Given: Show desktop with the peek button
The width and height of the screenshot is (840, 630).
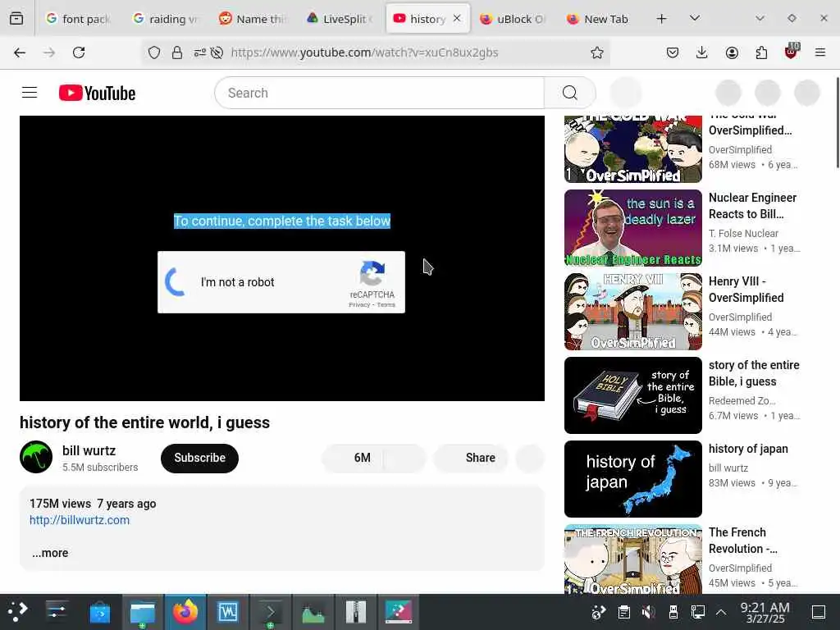Looking at the screenshot, I should pyautogui.click(x=819, y=612).
